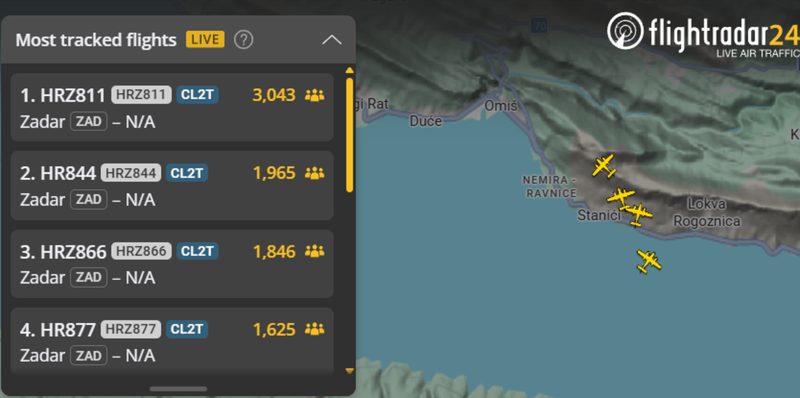Click the northernmost yellow aircraft on map
This screenshot has width=800, height=398.
point(604,166)
